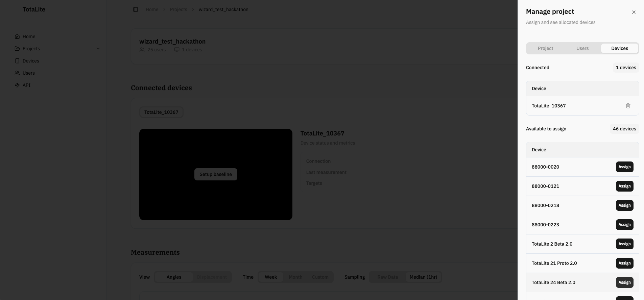644x300 pixels.
Task: Click the TotaLite 2 Beta 2.0 name
Action: click(x=552, y=244)
